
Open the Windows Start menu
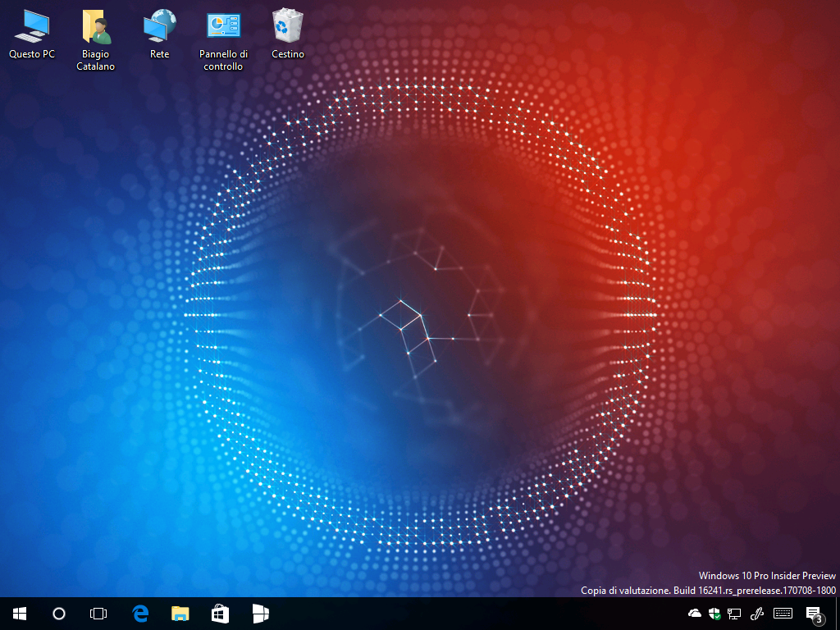tap(20, 614)
